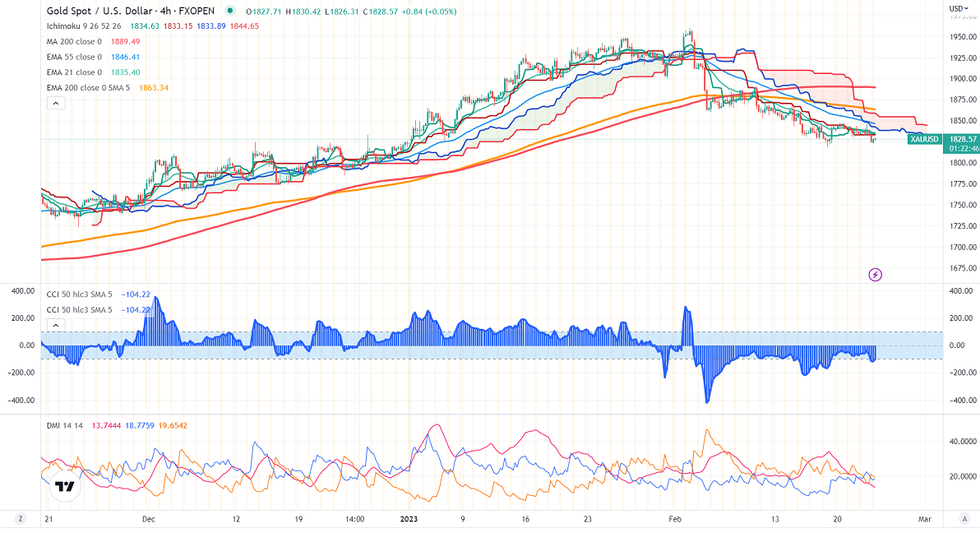Click the 2023 marker on time axis
The width and height of the screenshot is (980, 533).
click(x=409, y=519)
